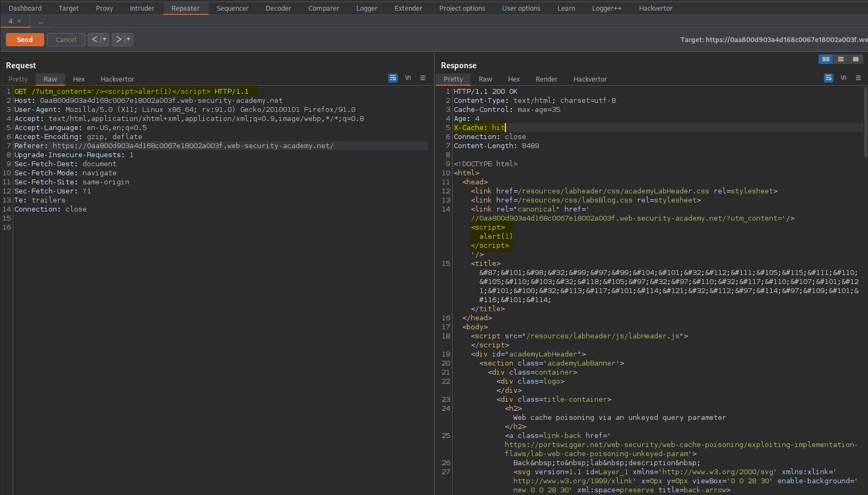
Task: Click the Content-Length: 8489 response line
Action: (x=496, y=146)
